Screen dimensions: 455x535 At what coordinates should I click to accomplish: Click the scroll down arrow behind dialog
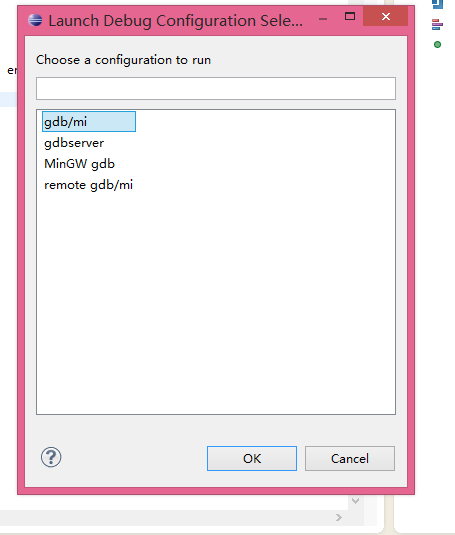pyautogui.click(x=355, y=501)
